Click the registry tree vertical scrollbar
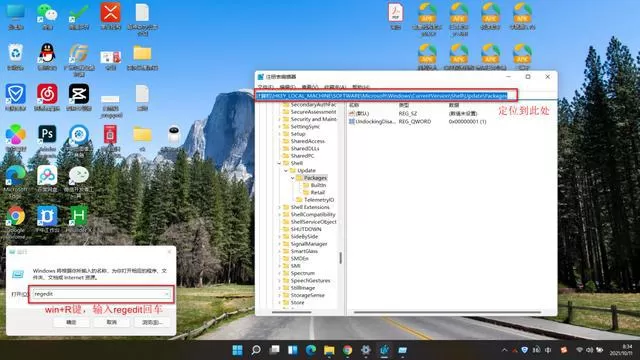640x360 pixels. (x=340, y=258)
